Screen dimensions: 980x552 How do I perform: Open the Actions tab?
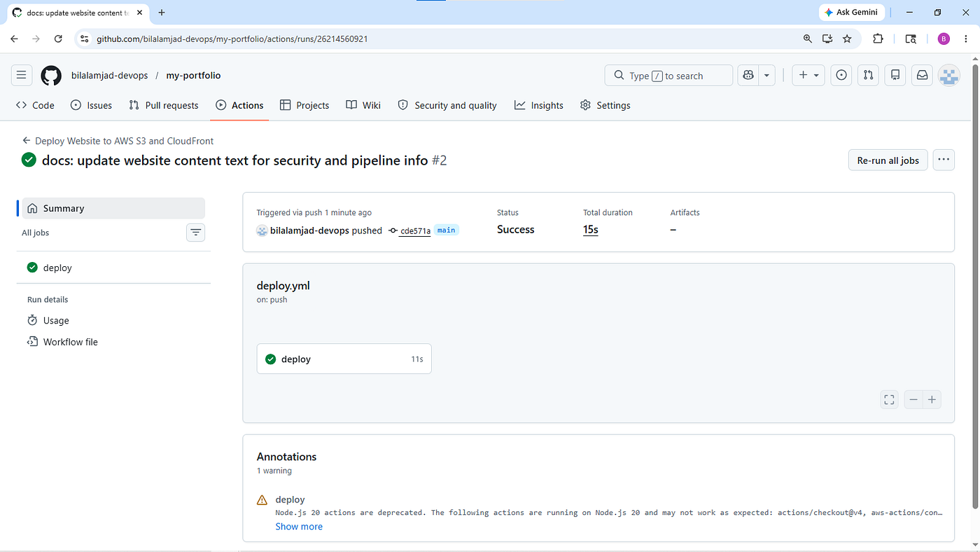pos(239,105)
